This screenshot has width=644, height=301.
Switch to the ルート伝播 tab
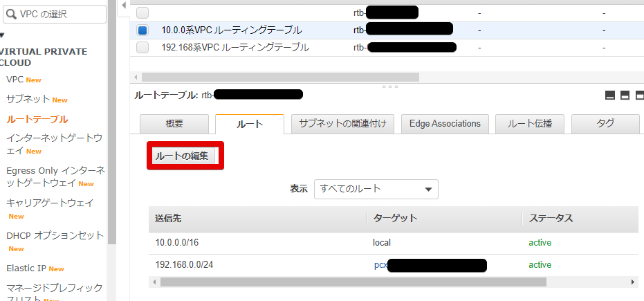coord(529,124)
